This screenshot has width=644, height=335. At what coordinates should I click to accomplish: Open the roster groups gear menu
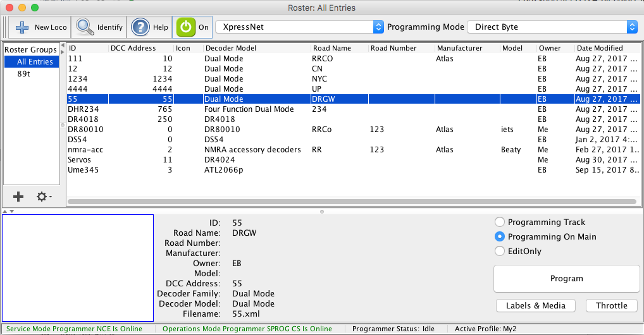coord(44,197)
